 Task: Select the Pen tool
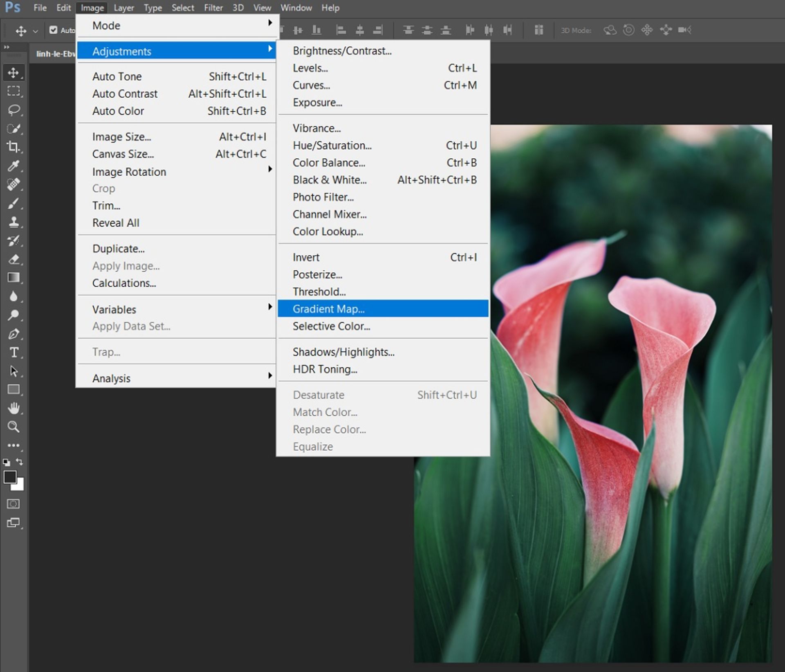click(13, 334)
